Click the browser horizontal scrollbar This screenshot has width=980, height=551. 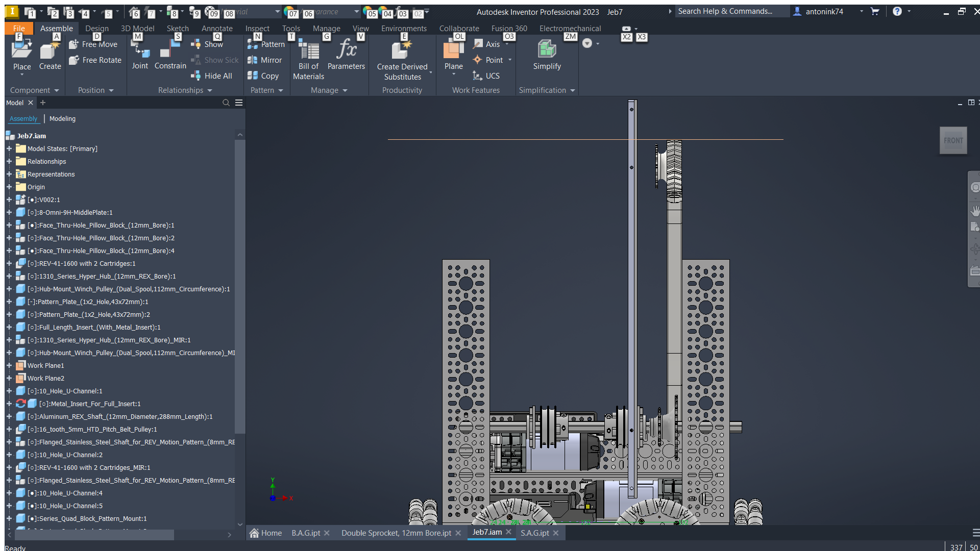94,535
